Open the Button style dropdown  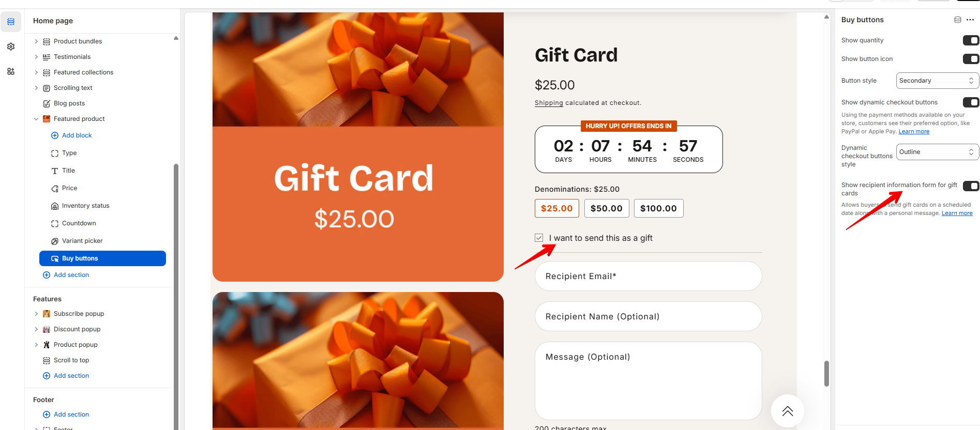tap(937, 81)
